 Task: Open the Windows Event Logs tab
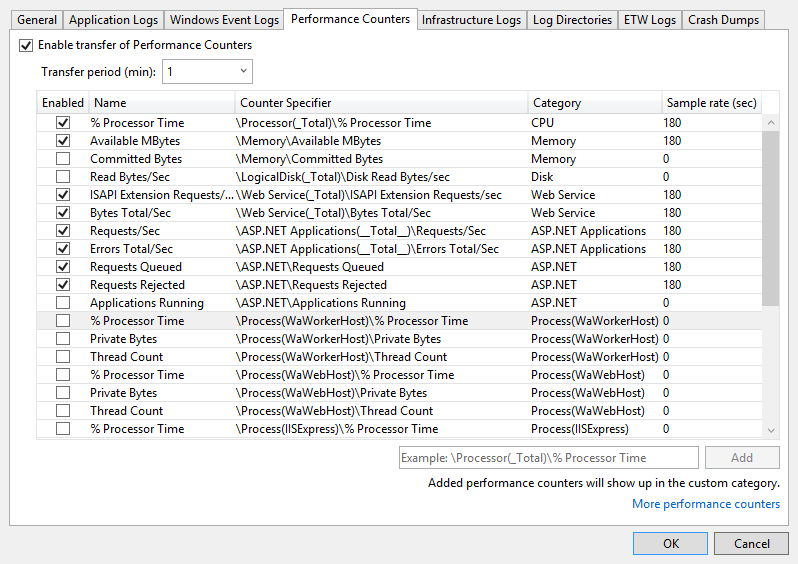tap(224, 20)
